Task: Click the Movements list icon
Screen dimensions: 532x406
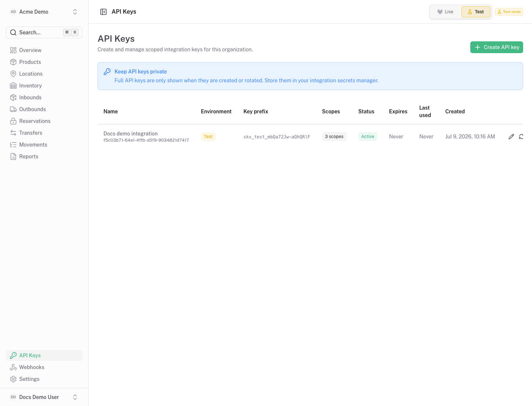Action: tap(13, 145)
